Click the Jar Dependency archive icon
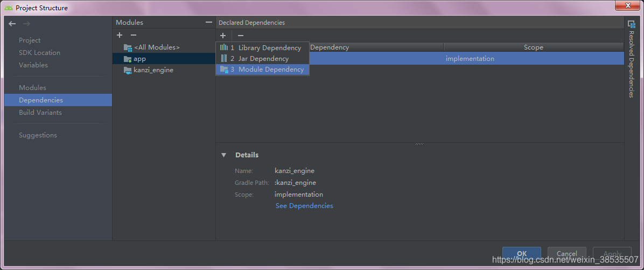 click(x=224, y=59)
